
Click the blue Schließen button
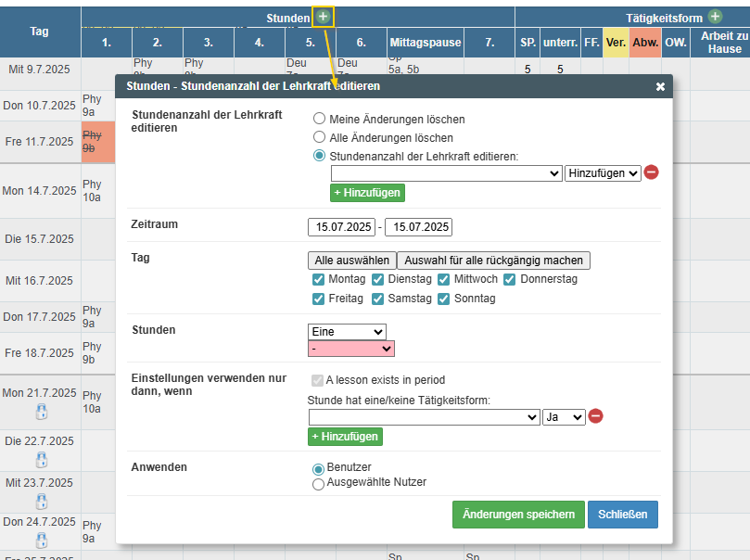coord(623,515)
